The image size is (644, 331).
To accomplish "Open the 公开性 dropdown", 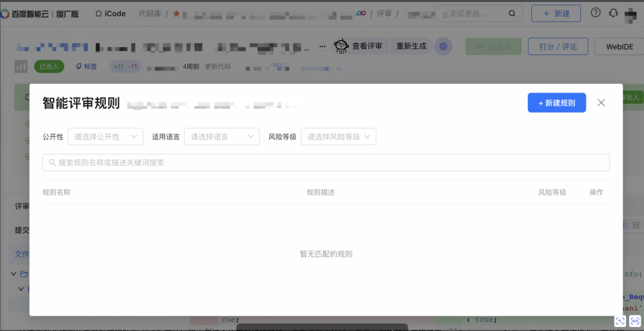I will (x=105, y=137).
